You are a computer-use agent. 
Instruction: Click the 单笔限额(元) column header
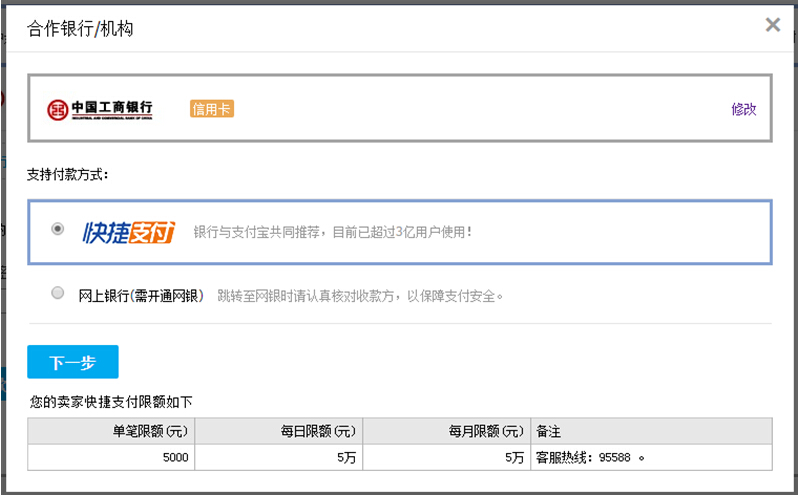[x=111, y=431]
